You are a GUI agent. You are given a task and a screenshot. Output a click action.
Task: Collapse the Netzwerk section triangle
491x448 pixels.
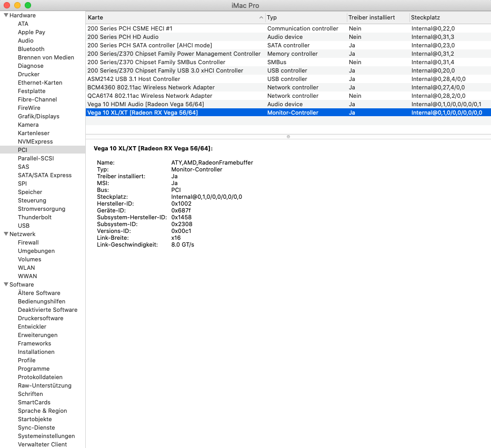[x=6, y=233]
